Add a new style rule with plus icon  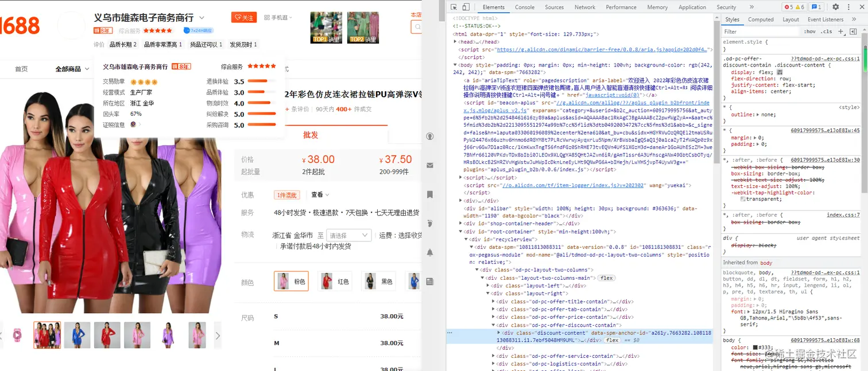(840, 32)
